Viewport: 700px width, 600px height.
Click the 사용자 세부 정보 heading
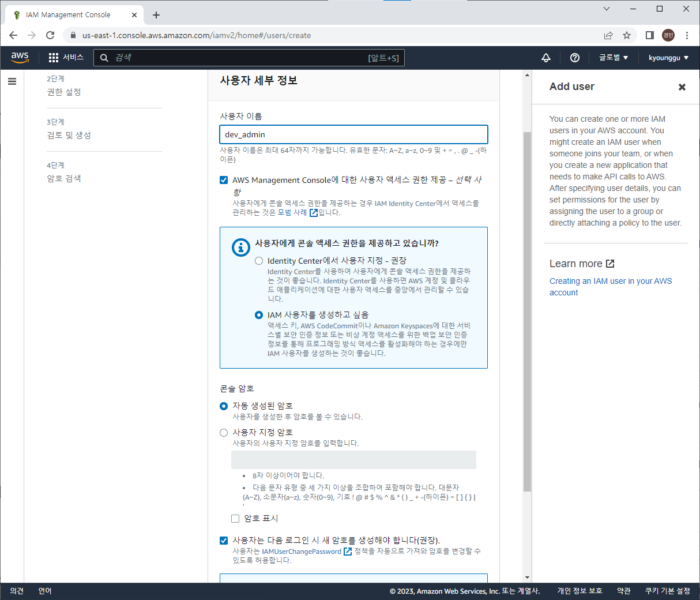pos(258,81)
